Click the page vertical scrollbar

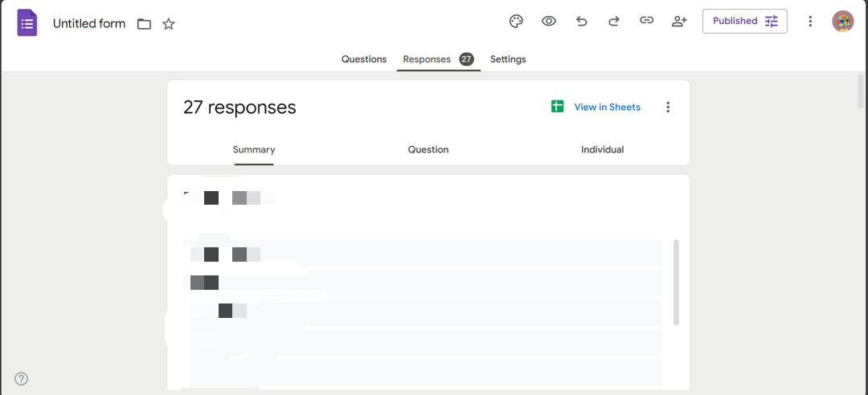pyautogui.click(x=861, y=92)
